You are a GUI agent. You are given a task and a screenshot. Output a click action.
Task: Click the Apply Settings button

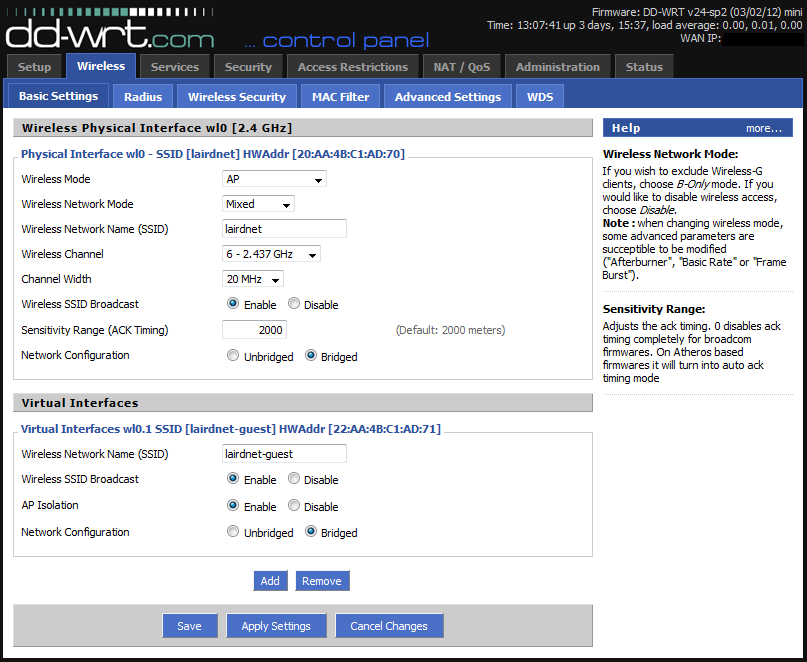click(x=276, y=626)
